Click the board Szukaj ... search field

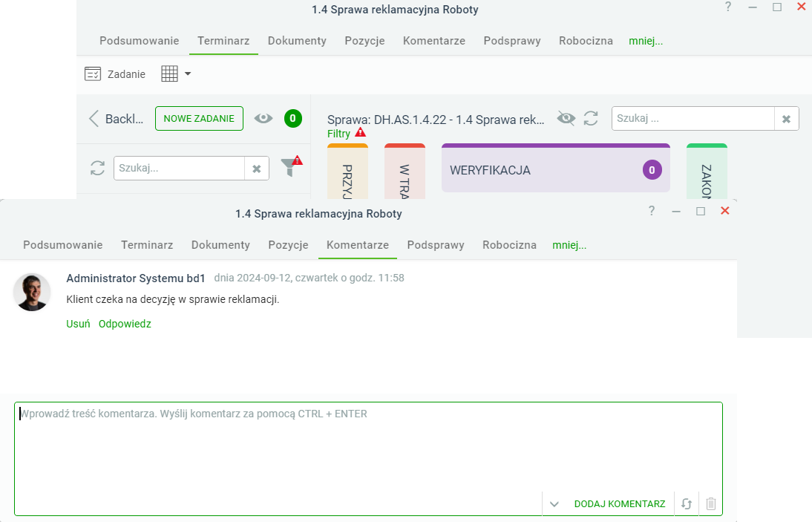pos(693,119)
